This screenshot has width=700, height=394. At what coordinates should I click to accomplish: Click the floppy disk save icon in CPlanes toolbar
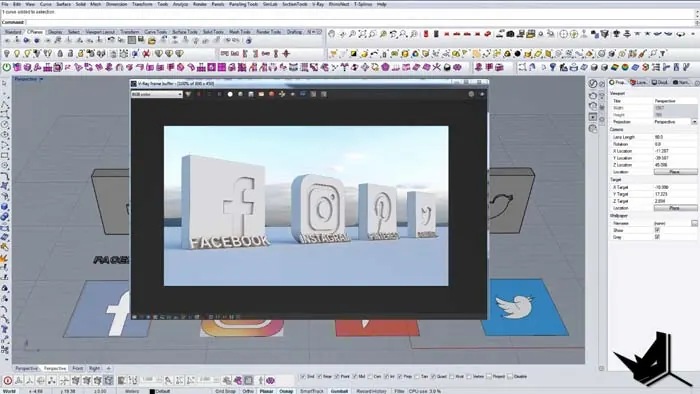[141, 40]
